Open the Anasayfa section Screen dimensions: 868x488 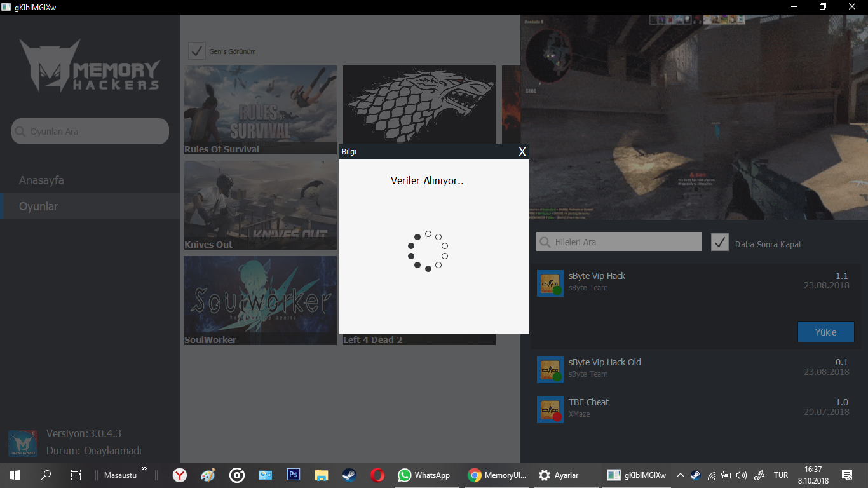coord(41,180)
